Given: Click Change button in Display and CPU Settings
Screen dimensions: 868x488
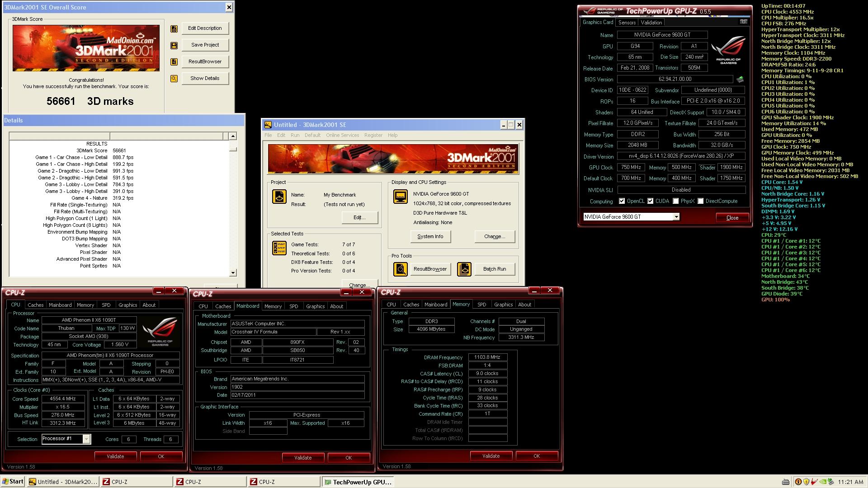Looking at the screenshot, I should [x=495, y=236].
